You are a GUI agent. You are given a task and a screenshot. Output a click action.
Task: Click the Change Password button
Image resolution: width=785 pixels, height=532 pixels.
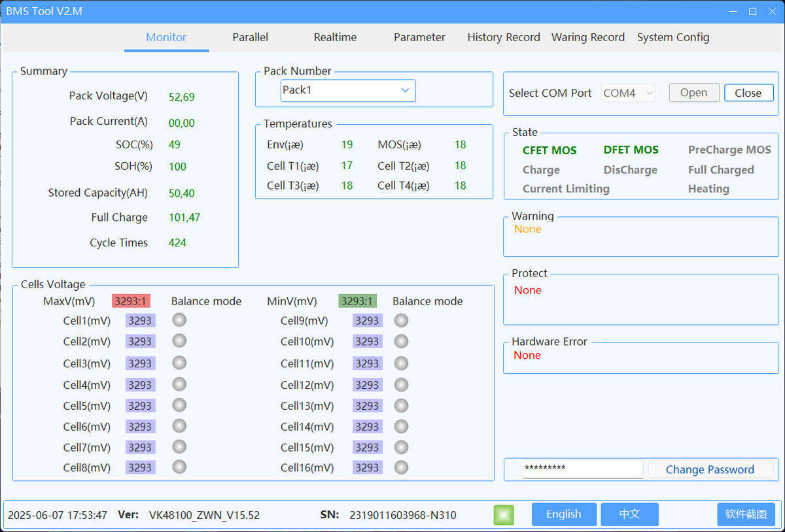710,469
